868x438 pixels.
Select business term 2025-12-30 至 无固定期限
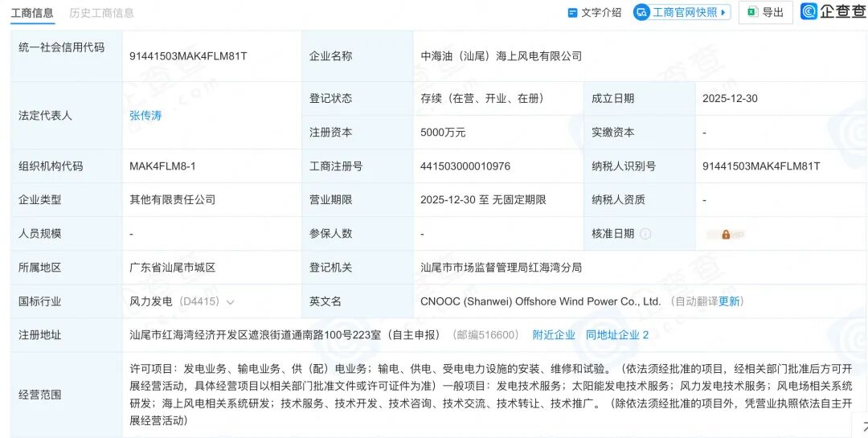click(483, 200)
